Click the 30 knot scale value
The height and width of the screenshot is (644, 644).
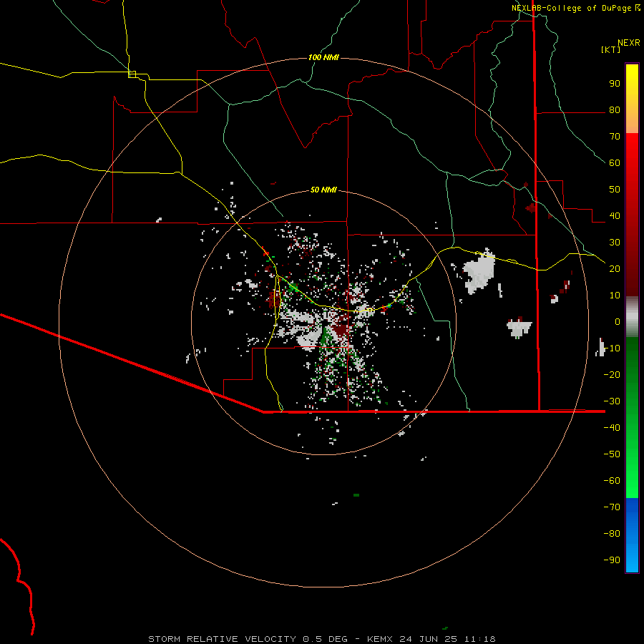click(x=615, y=243)
